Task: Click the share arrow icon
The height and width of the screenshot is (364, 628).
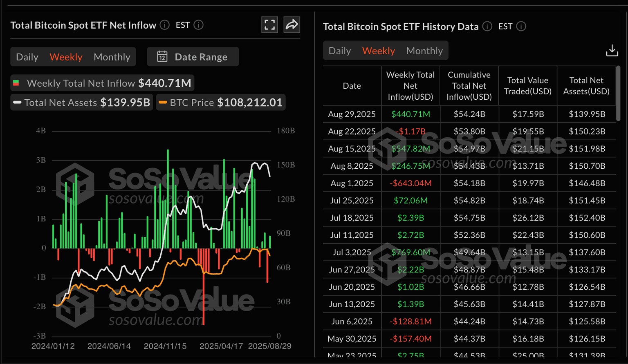Action: pyautogui.click(x=292, y=25)
